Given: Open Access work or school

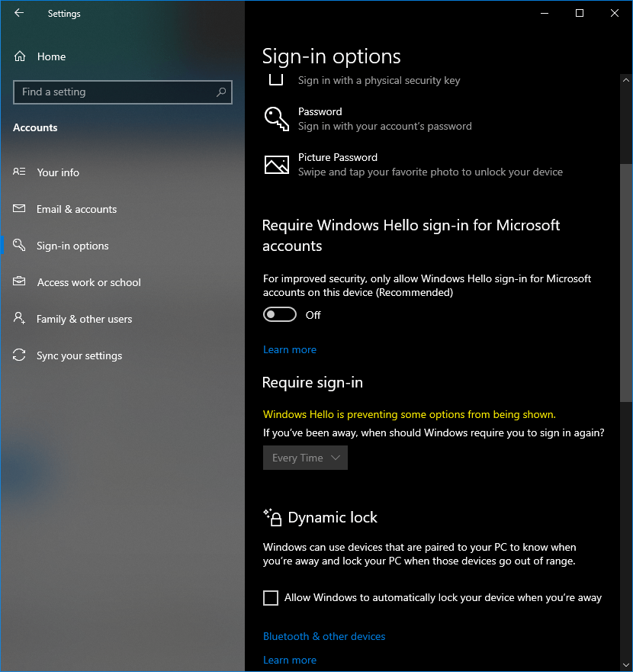Looking at the screenshot, I should [122, 282].
